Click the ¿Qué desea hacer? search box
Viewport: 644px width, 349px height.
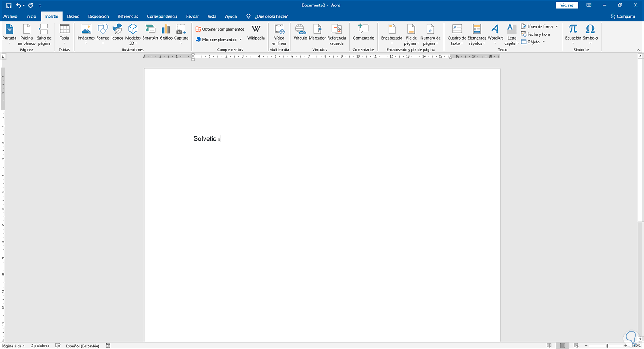271,16
